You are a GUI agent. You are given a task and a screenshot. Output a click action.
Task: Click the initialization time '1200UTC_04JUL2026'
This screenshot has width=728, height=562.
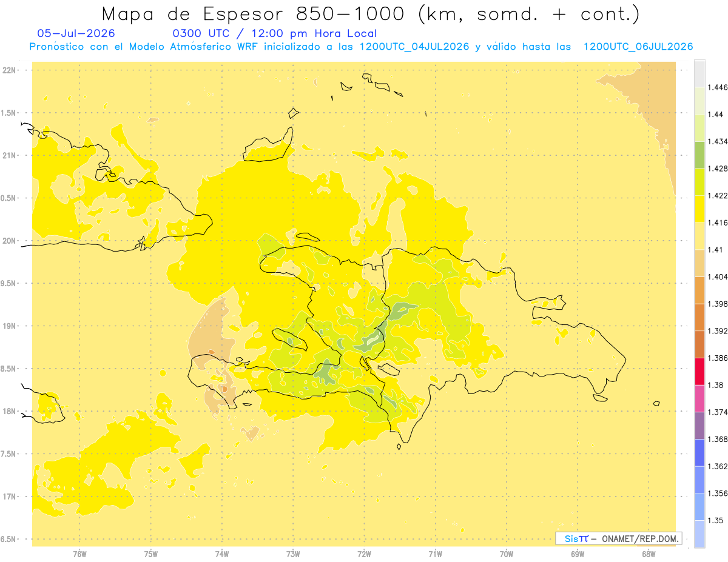coord(415,47)
